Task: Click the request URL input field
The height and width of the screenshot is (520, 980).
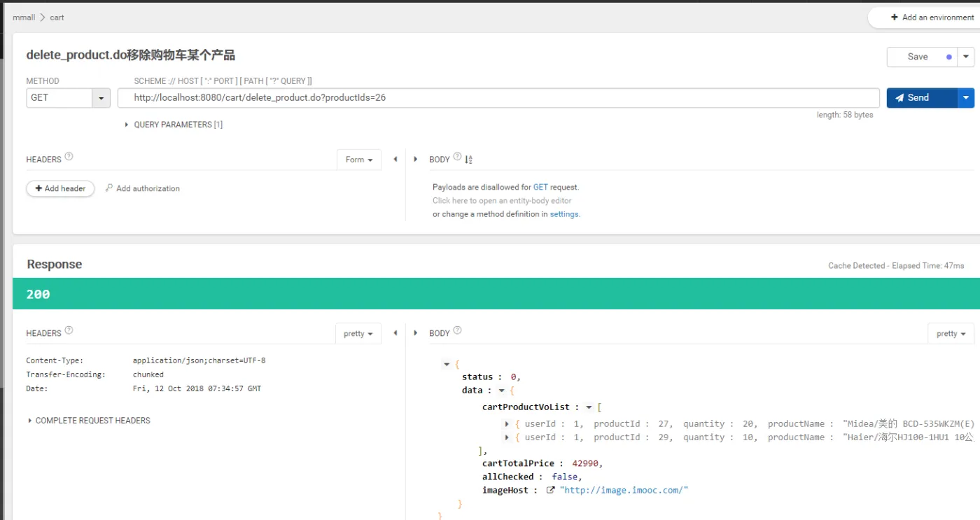Action: pos(497,98)
